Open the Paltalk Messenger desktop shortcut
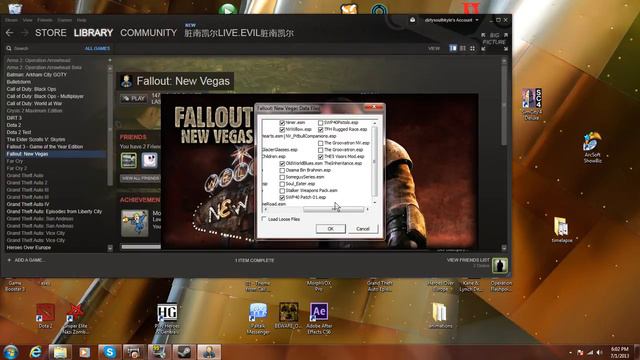 point(258,319)
